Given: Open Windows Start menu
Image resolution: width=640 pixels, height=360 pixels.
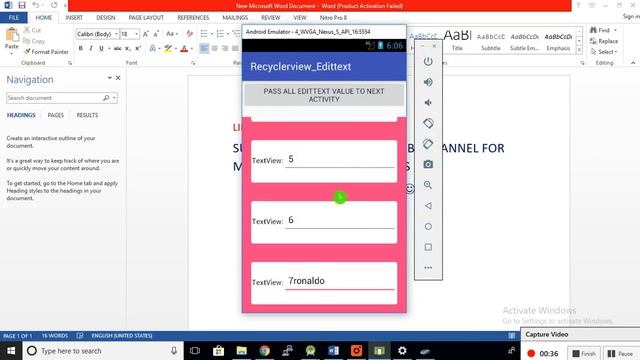Looking at the screenshot, I should coord(11,351).
